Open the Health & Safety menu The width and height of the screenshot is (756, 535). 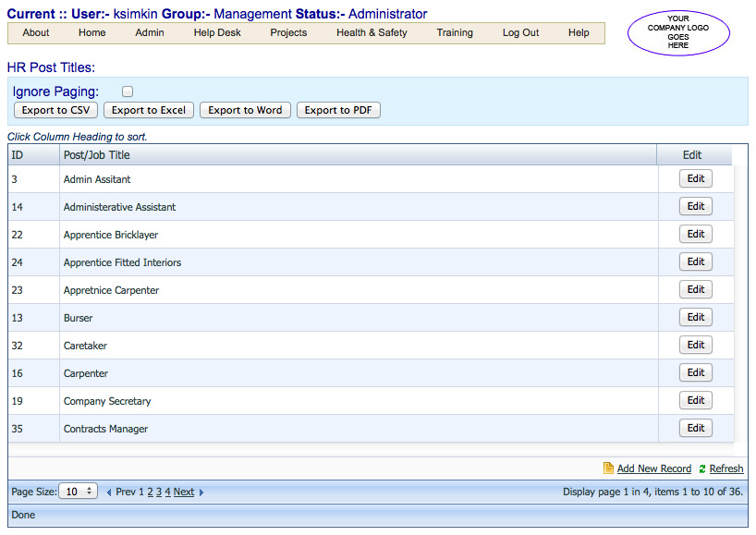[x=372, y=32]
